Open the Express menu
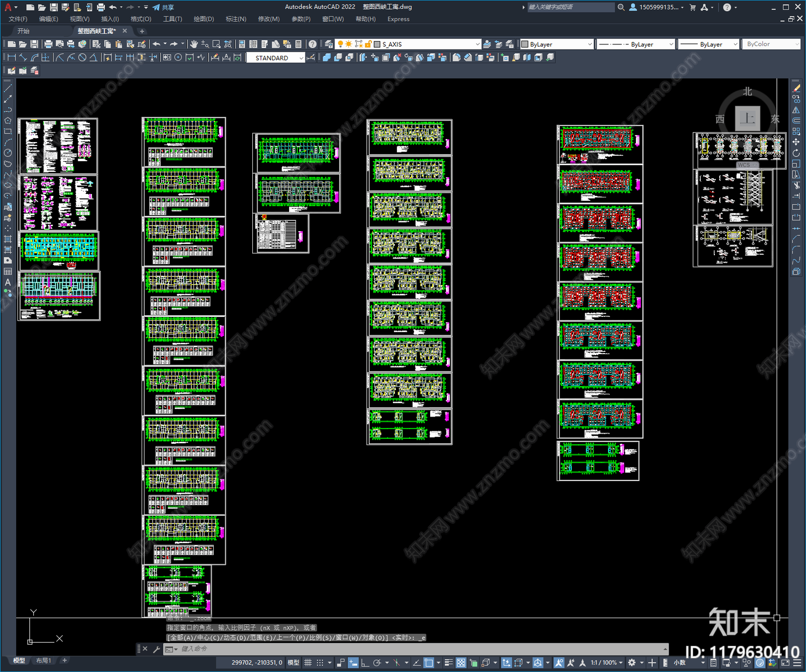 point(398,19)
